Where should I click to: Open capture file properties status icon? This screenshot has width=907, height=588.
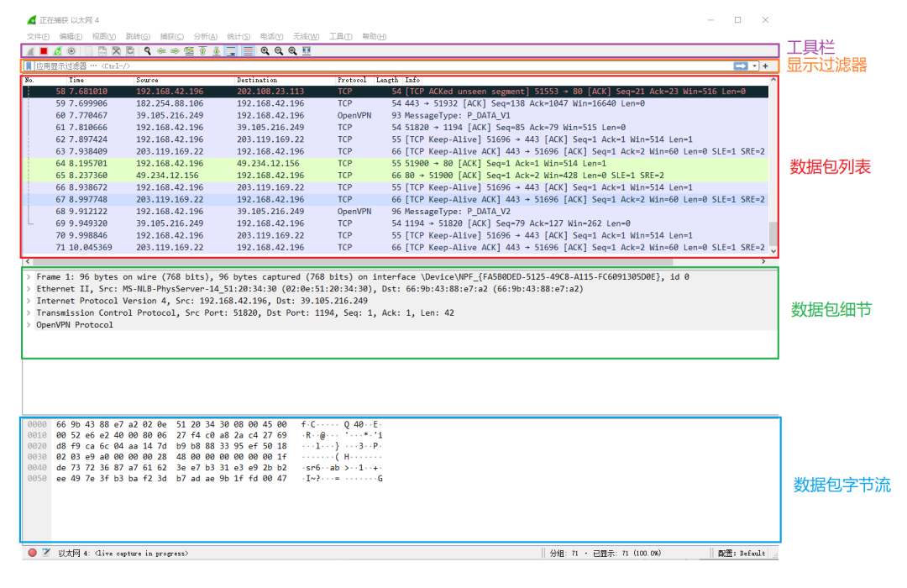46,553
